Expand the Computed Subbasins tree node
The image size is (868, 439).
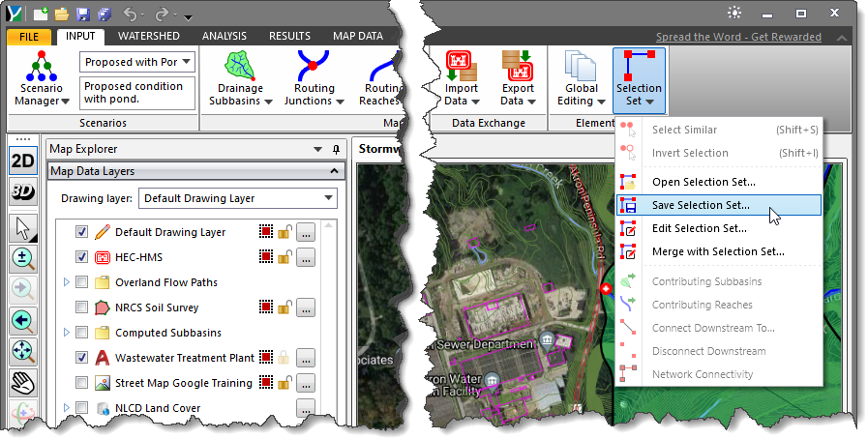(x=67, y=333)
